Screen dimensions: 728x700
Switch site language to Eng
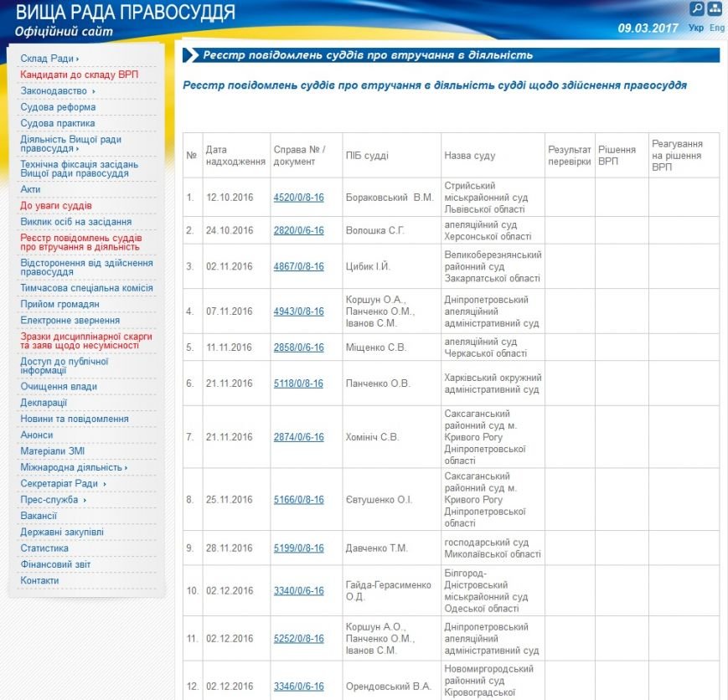coord(717,28)
